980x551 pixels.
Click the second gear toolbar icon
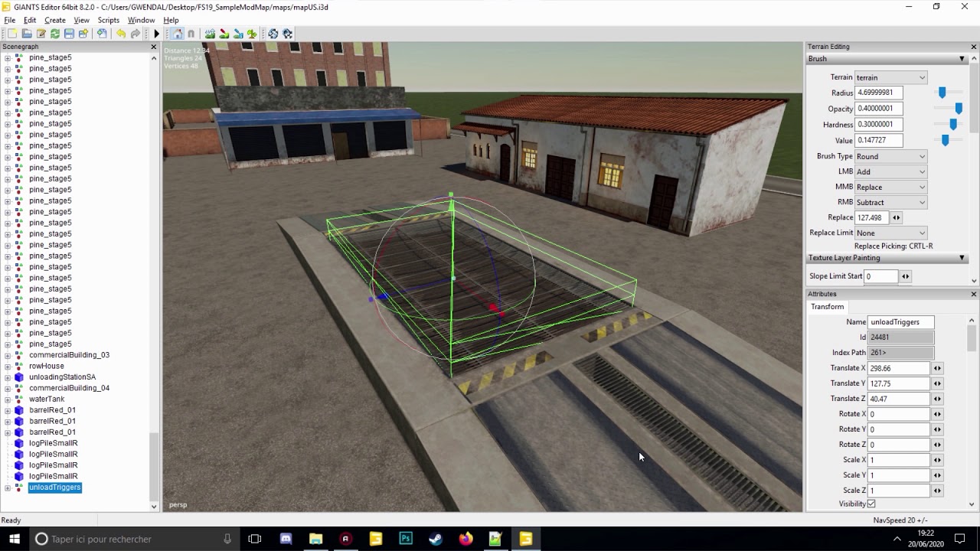coord(287,34)
